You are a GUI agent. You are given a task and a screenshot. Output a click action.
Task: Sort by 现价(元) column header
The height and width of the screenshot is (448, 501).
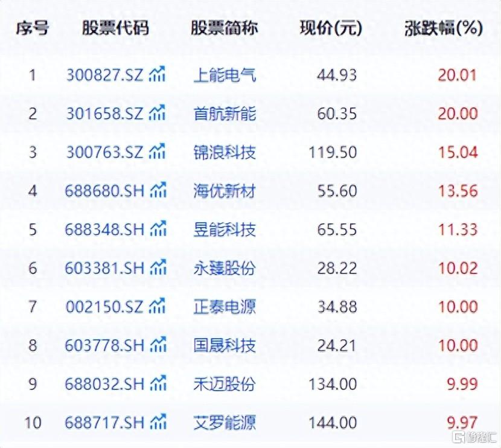click(x=331, y=28)
